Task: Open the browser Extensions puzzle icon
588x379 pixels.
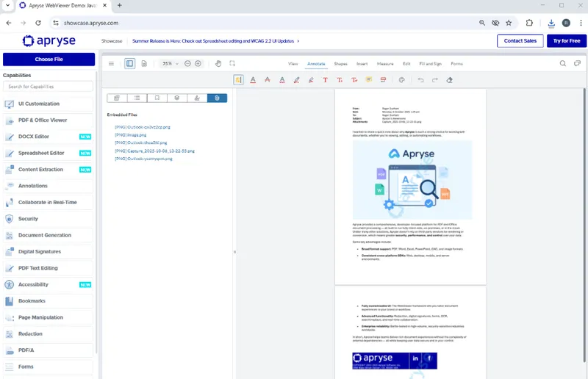Action: coord(529,23)
